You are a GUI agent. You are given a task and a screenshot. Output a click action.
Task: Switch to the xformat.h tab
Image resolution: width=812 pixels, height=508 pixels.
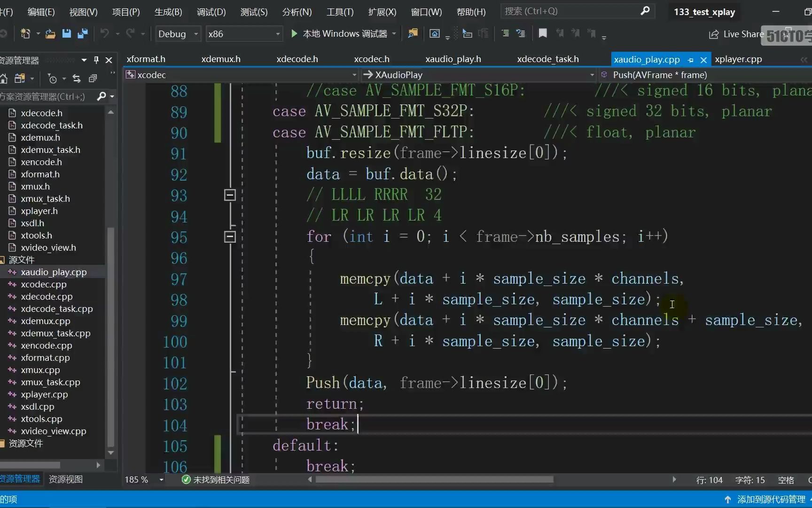pos(146,59)
